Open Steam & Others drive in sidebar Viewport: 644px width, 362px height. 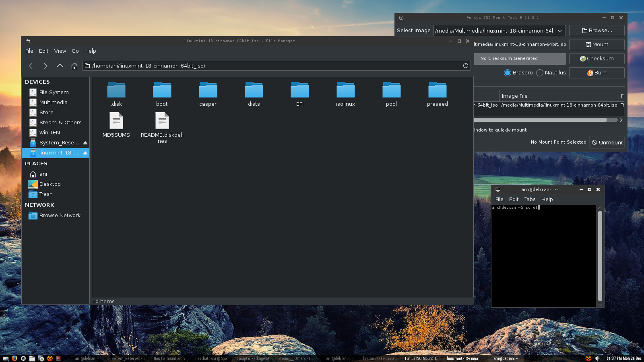tap(55, 123)
